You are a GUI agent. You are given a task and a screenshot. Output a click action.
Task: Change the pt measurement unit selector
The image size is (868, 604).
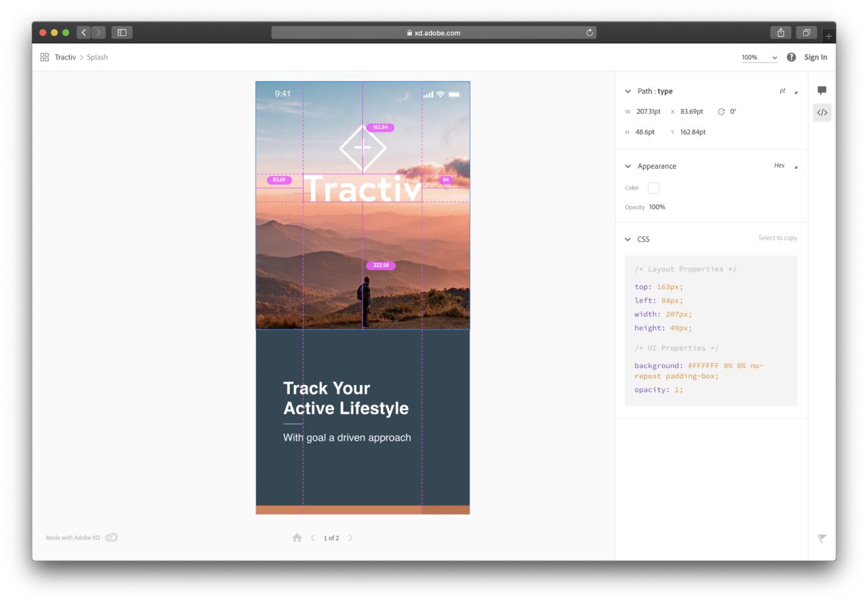click(x=787, y=91)
